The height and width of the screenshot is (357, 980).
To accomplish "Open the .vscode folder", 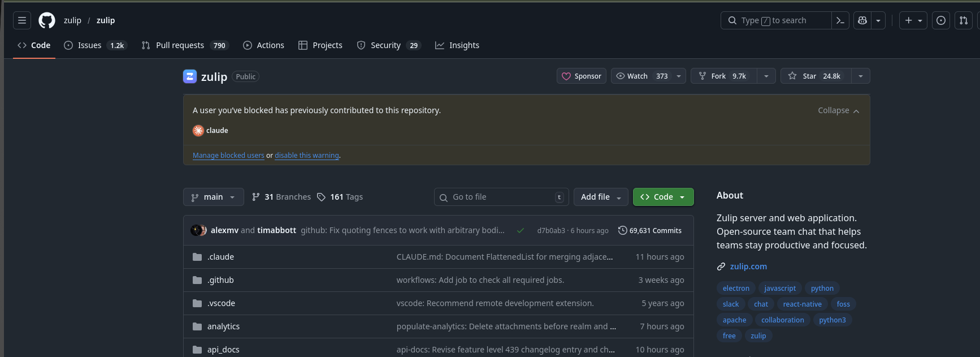I will [x=221, y=303].
